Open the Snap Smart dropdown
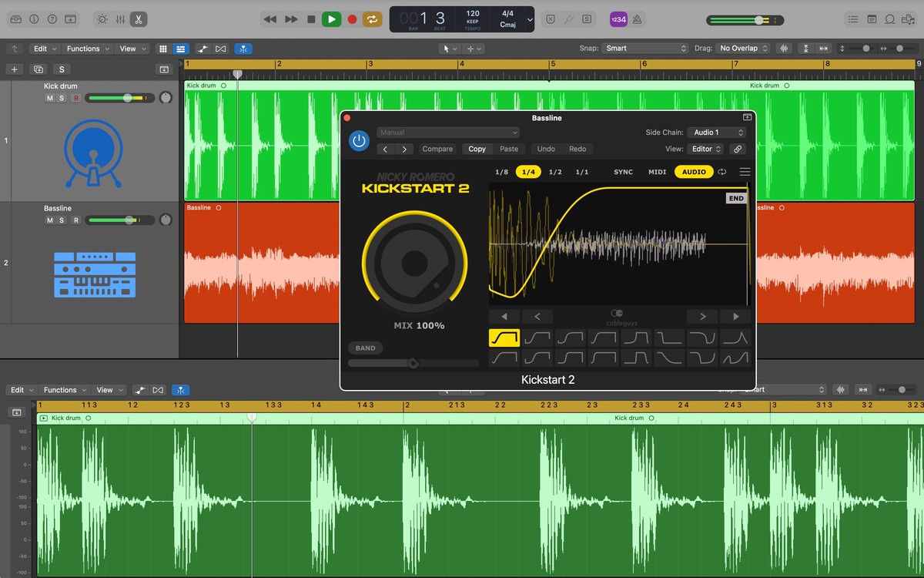The height and width of the screenshot is (578, 924). click(645, 49)
